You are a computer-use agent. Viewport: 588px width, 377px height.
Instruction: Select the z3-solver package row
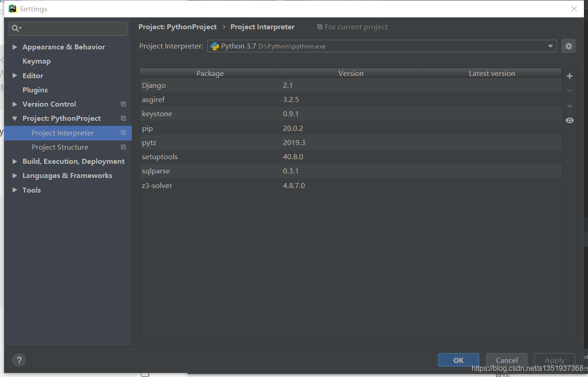[x=351, y=186]
